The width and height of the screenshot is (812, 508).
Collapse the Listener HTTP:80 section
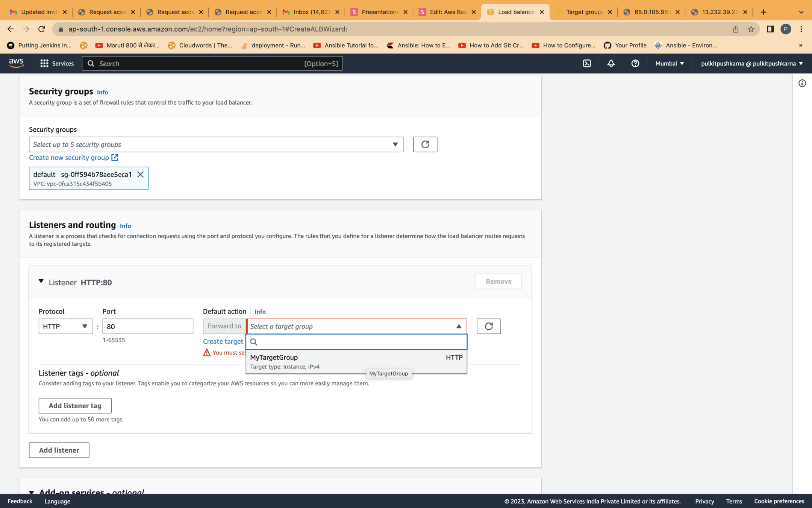coord(41,281)
